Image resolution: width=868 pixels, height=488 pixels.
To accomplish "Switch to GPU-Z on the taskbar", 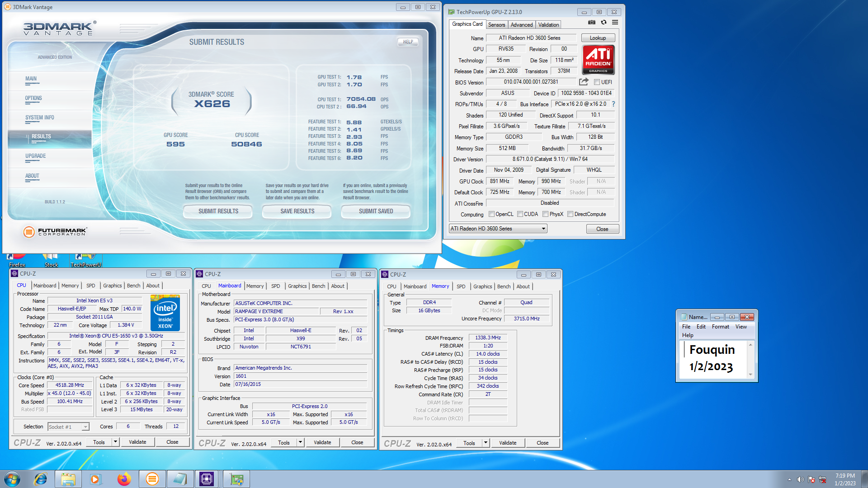I will pyautogui.click(x=236, y=479).
